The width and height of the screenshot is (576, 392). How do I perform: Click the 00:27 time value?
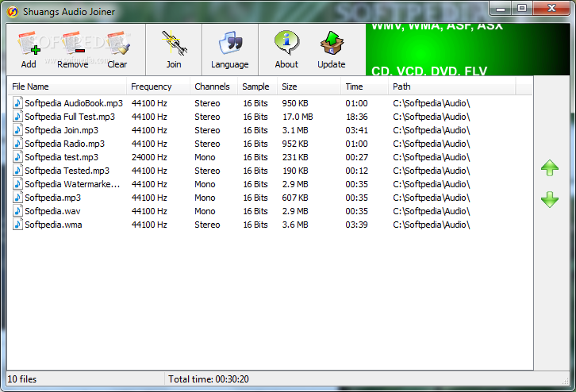[356, 157]
